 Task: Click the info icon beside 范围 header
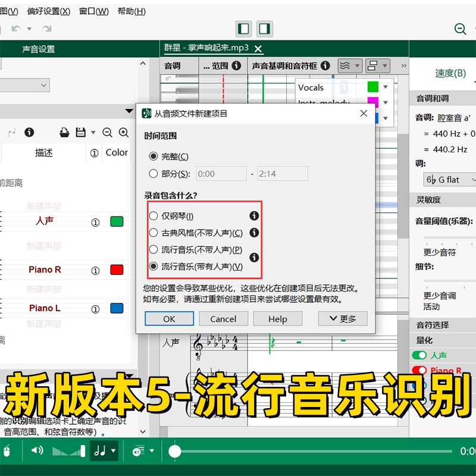click(236, 65)
